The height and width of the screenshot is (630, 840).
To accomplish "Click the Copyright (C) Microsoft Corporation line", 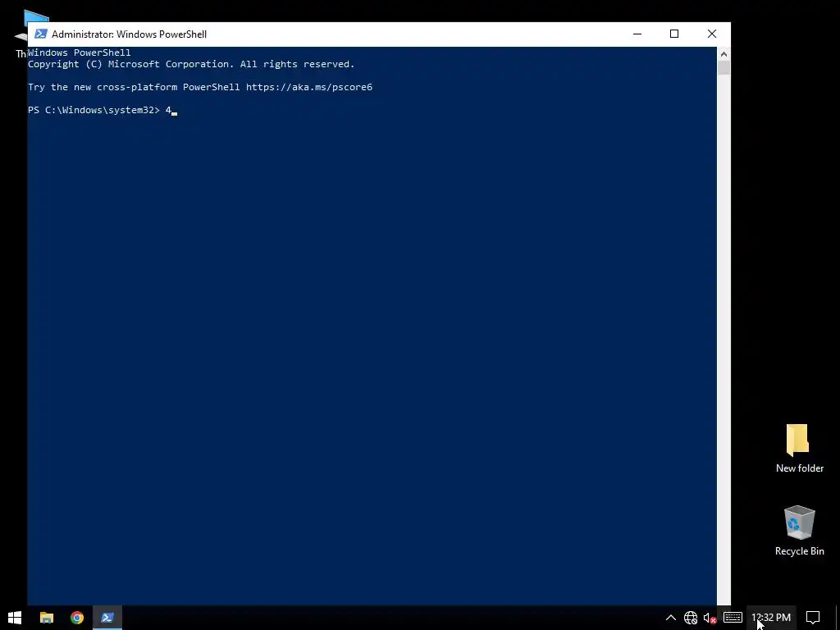I will 191,64.
